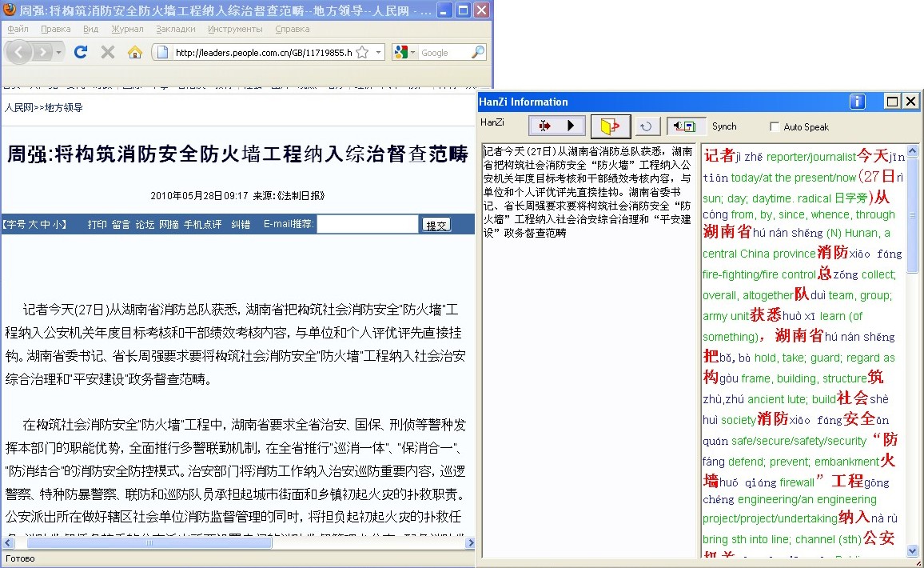Minimize the Firefox window
Viewport: 924px width, 568px height.
click(445, 10)
